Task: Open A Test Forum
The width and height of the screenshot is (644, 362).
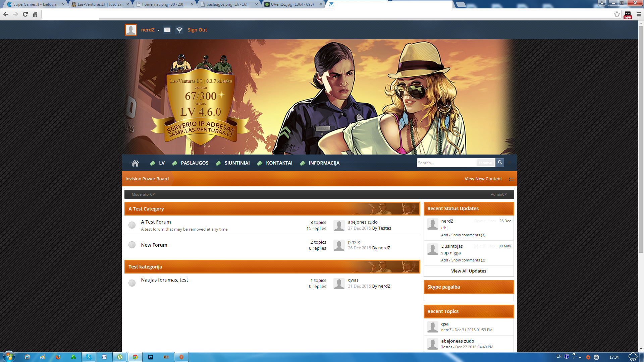Action: pos(156,222)
